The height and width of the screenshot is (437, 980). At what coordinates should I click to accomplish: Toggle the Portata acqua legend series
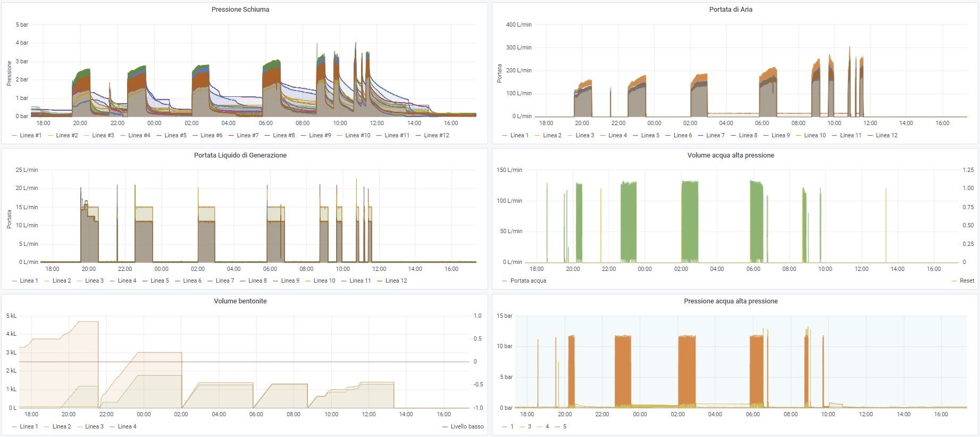[528, 281]
